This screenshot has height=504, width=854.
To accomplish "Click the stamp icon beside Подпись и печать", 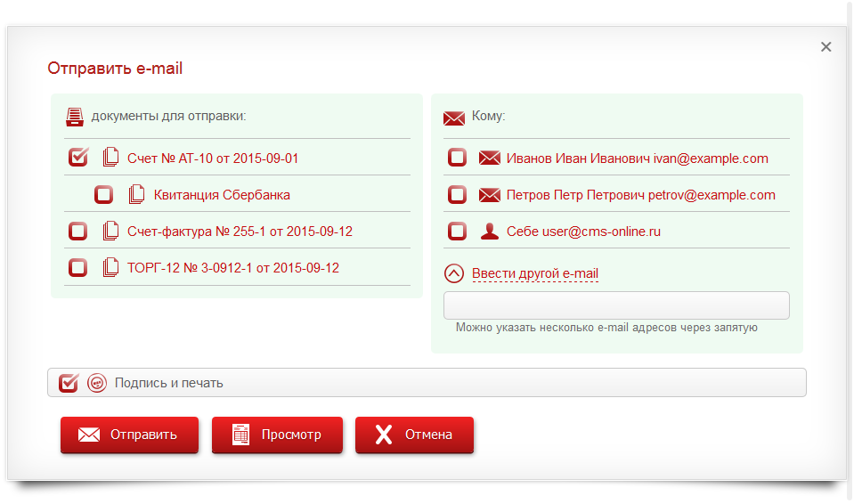I will point(97,383).
